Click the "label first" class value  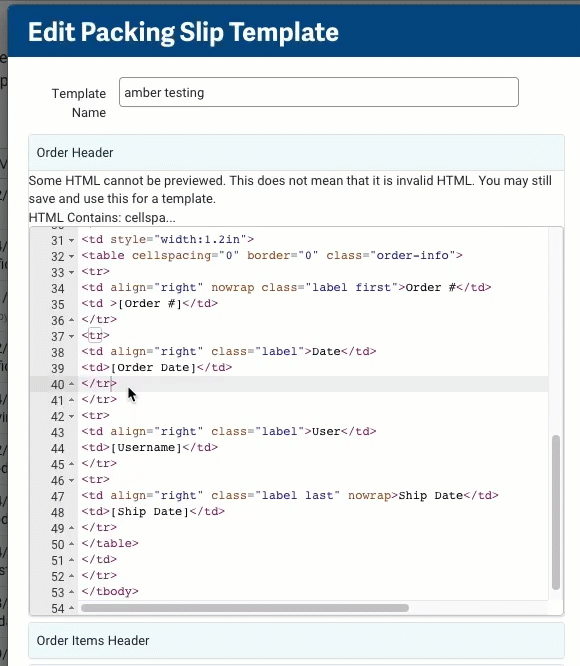coord(352,288)
